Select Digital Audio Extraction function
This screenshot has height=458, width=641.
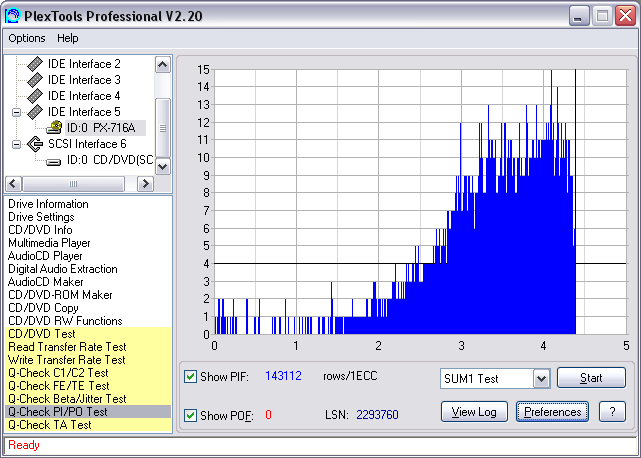[x=63, y=269]
